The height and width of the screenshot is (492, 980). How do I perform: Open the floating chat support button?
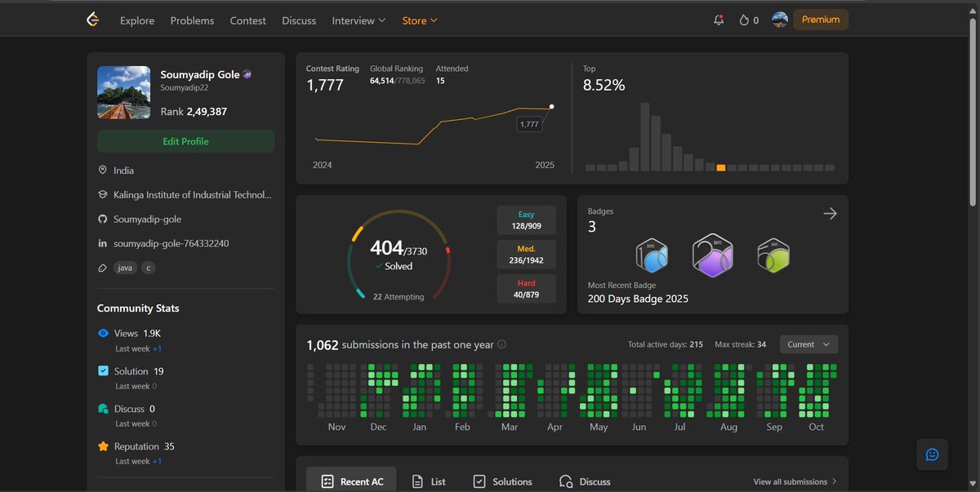tap(932, 454)
